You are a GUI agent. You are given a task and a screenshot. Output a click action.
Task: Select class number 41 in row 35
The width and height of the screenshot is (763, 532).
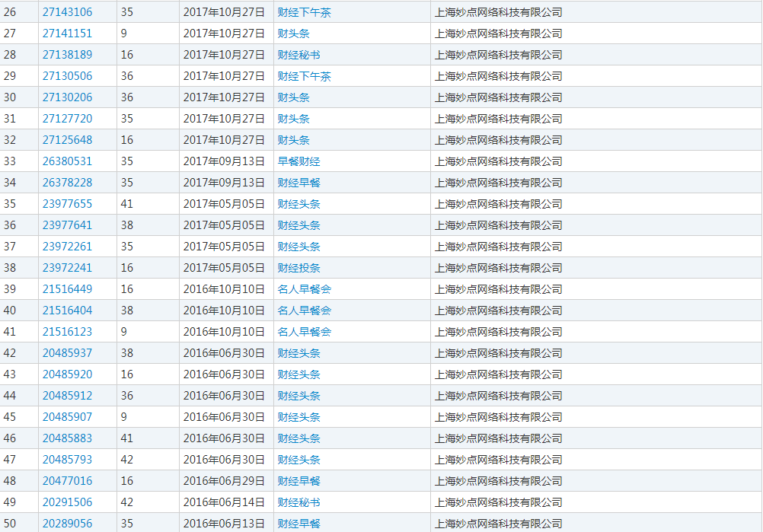(x=127, y=204)
